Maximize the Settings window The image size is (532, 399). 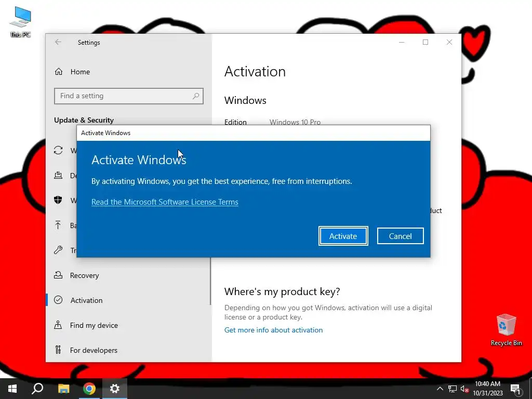(425, 42)
